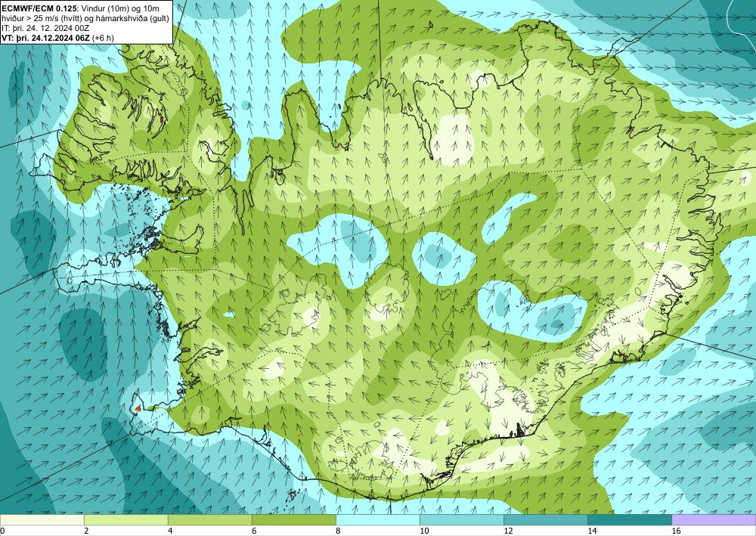Click the dark green 6–8 legend swatch
The height and width of the screenshot is (536, 756).
[293, 520]
